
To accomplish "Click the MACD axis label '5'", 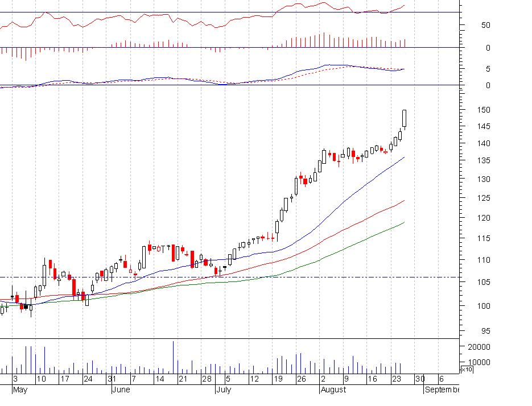I will pos(488,69).
